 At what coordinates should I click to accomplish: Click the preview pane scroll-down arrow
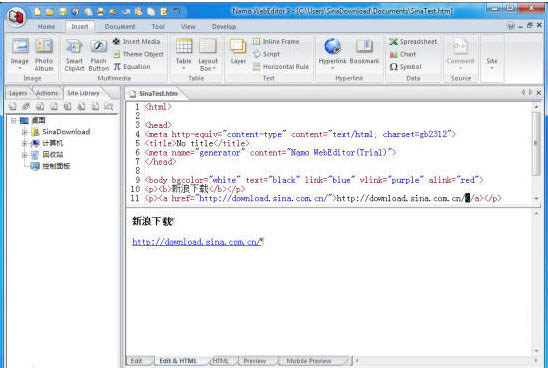coord(536,351)
